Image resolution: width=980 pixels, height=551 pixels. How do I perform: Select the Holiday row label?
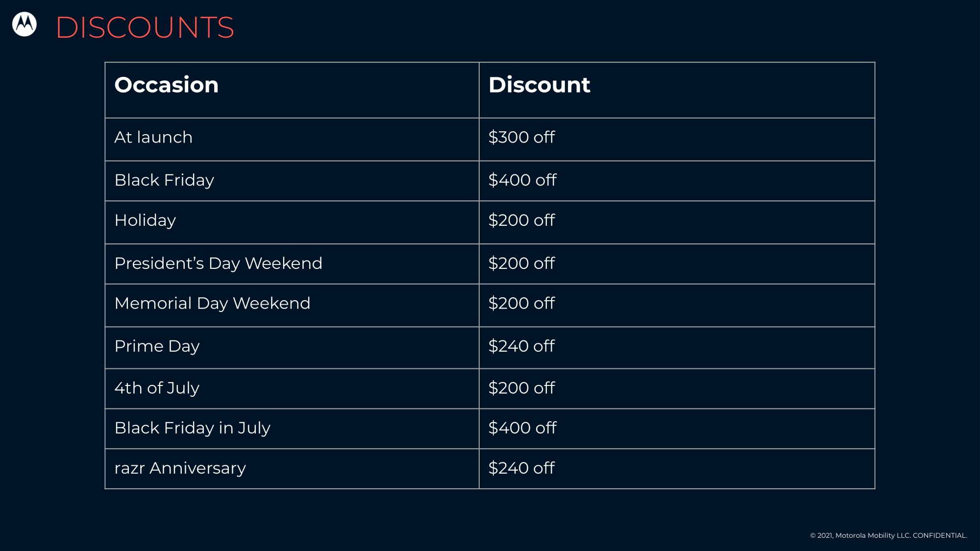click(145, 220)
